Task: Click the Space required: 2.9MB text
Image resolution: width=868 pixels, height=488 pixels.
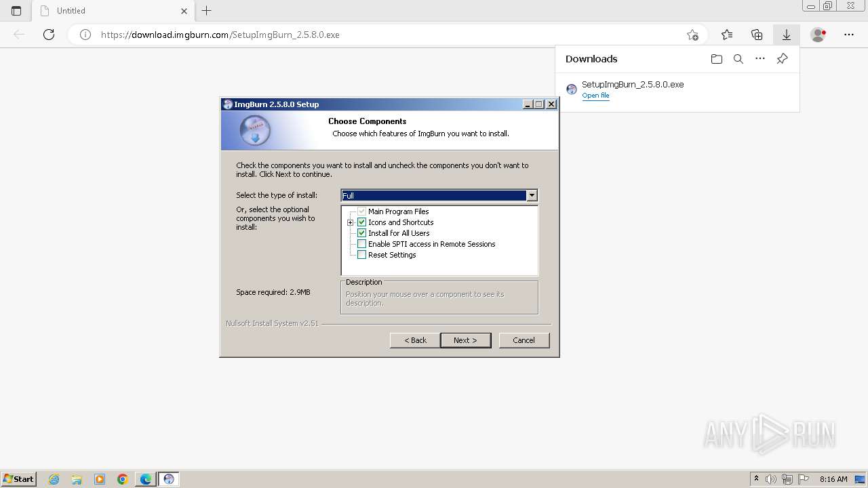Action: coord(273,292)
